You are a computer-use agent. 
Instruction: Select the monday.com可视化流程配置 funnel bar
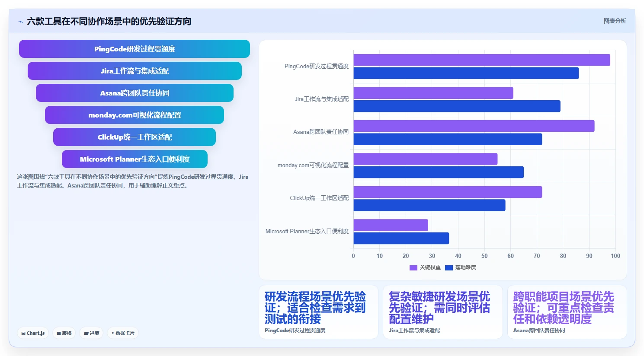point(135,115)
